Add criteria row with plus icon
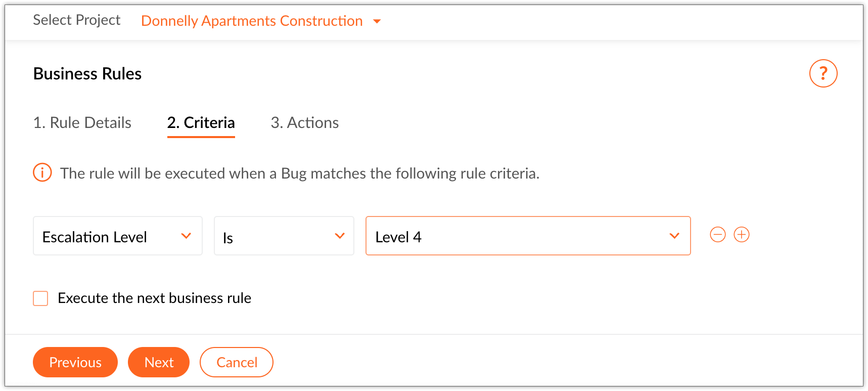 click(x=741, y=235)
